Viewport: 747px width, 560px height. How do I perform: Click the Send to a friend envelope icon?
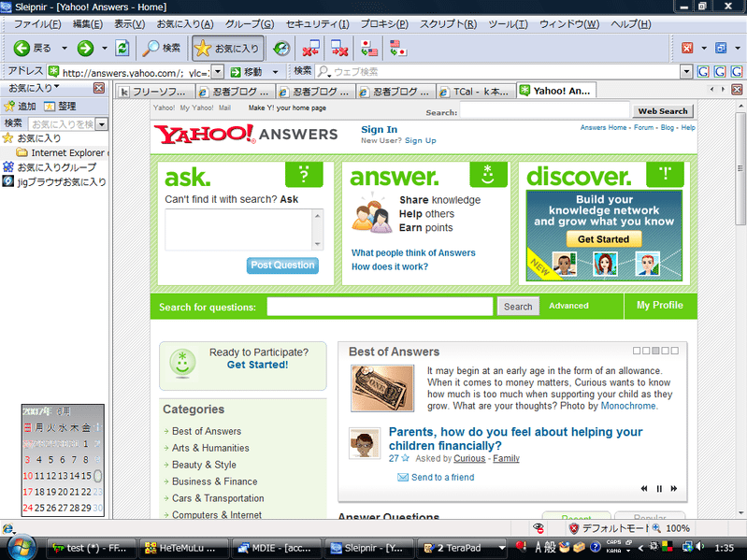tap(403, 477)
